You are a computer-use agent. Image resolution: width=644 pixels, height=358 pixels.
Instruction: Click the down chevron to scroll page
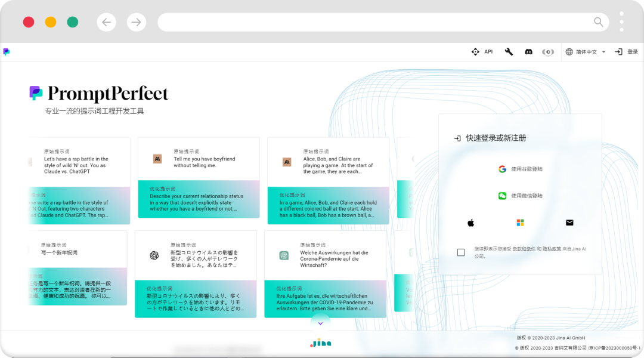[320, 323]
